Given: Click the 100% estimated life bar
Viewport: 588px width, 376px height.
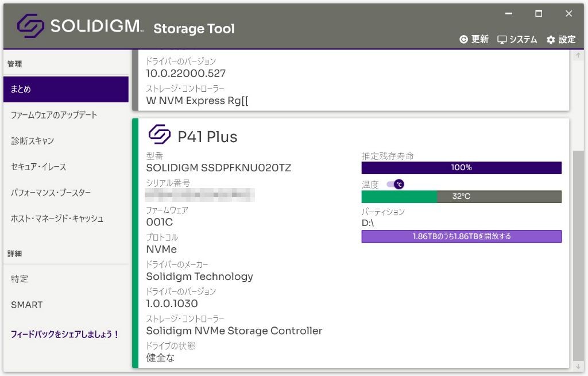Looking at the screenshot, I should (x=461, y=168).
